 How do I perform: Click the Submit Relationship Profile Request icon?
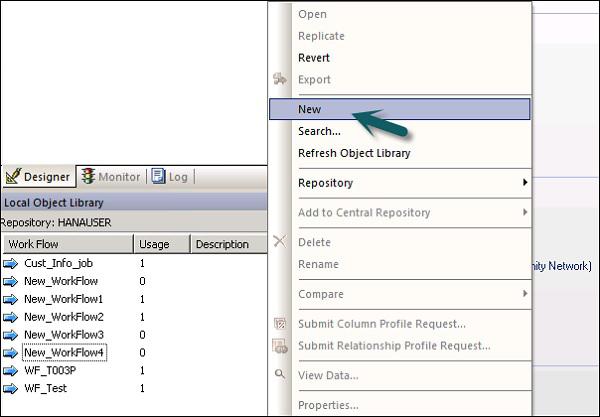(x=280, y=346)
